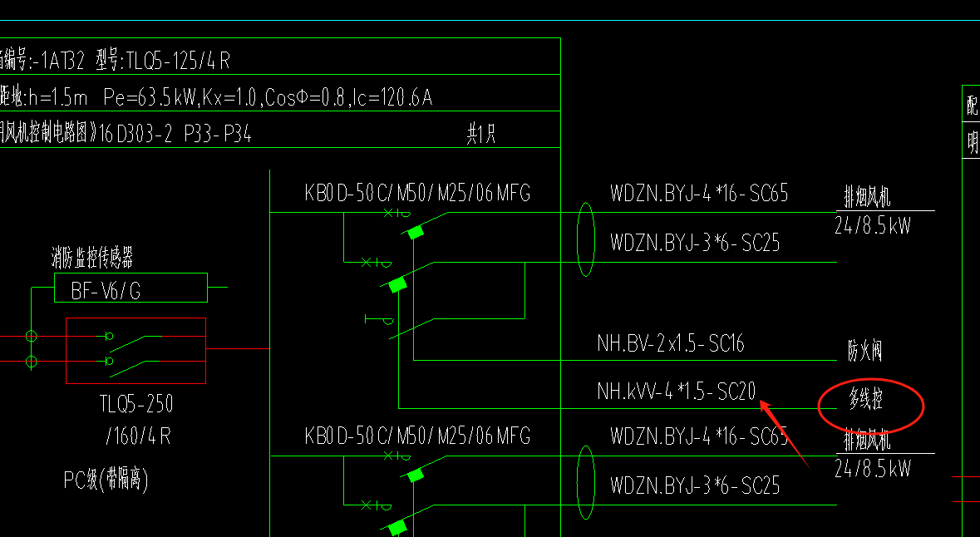This screenshot has height=537, width=980.
Task: Click the '多线控' label text
Action: 865,400
